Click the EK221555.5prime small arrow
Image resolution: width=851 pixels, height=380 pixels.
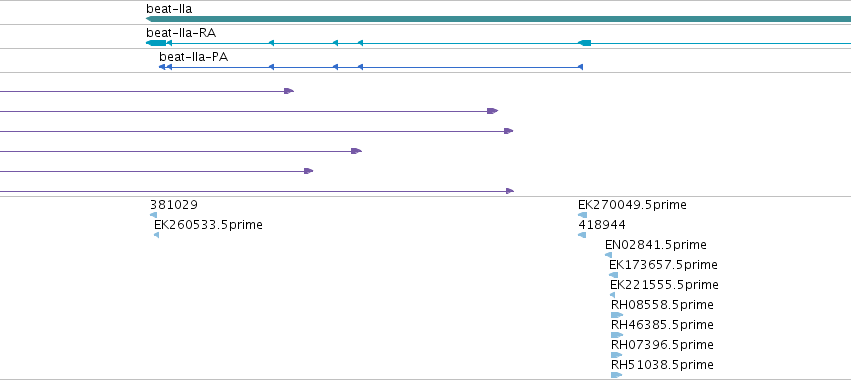pyautogui.click(x=613, y=295)
